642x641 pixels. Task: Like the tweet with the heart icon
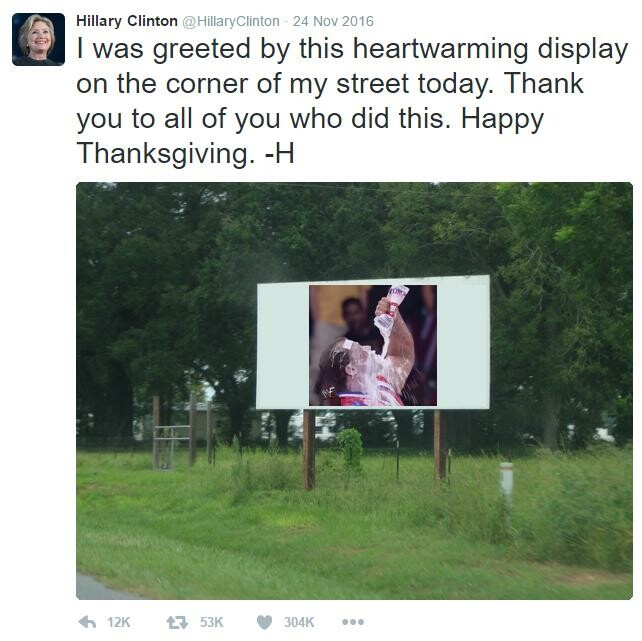click(x=264, y=623)
